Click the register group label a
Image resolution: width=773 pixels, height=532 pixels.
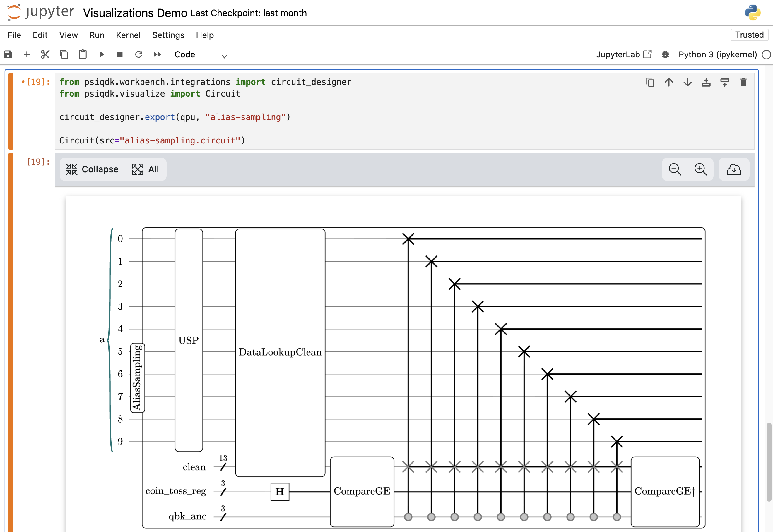[x=102, y=339]
